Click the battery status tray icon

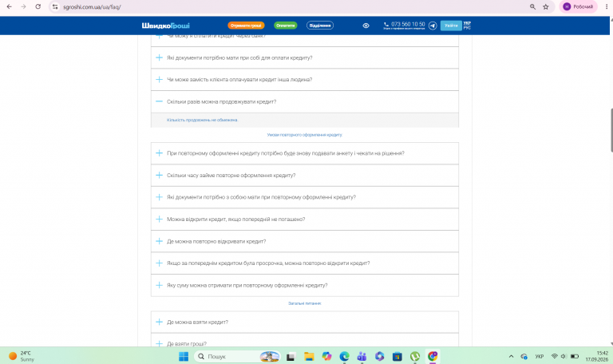coord(575,356)
